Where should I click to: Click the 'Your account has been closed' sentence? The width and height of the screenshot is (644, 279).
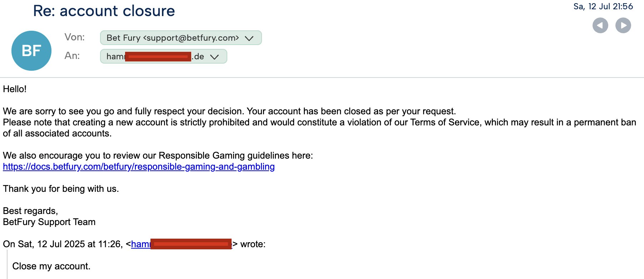click(x=351, y=111)
